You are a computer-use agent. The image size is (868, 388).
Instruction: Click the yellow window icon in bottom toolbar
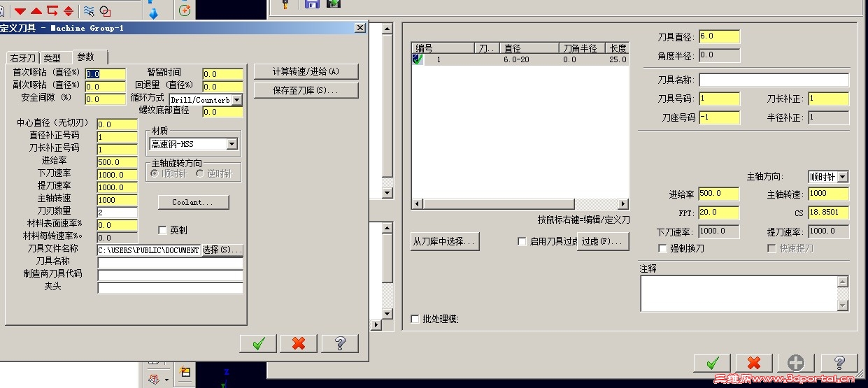185,372
